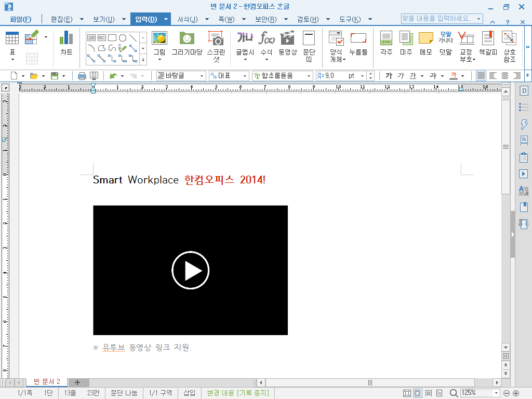Align paragraph to the right
The width and height of the screenshot is (532, 399).
[x=517, y=76]
